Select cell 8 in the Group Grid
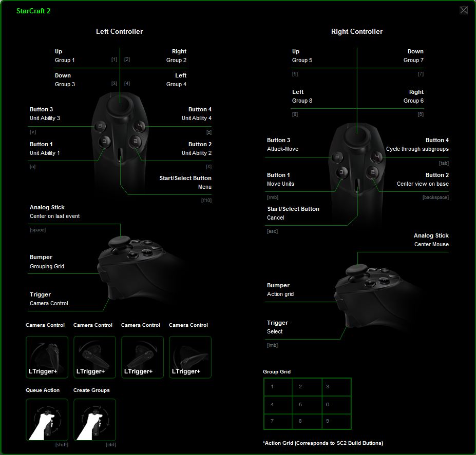Screen dimensions: 476x455 [x=307, y=421]
